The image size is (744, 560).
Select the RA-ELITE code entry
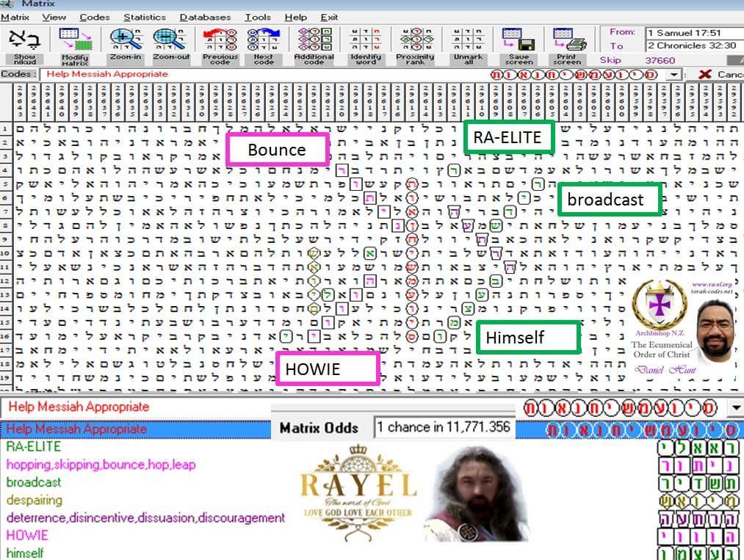click(x=34, y=447)
